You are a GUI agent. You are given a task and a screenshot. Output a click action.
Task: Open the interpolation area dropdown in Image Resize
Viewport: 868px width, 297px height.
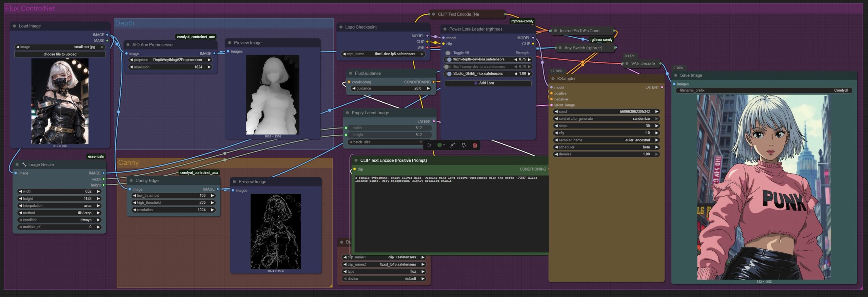point(59,206)
